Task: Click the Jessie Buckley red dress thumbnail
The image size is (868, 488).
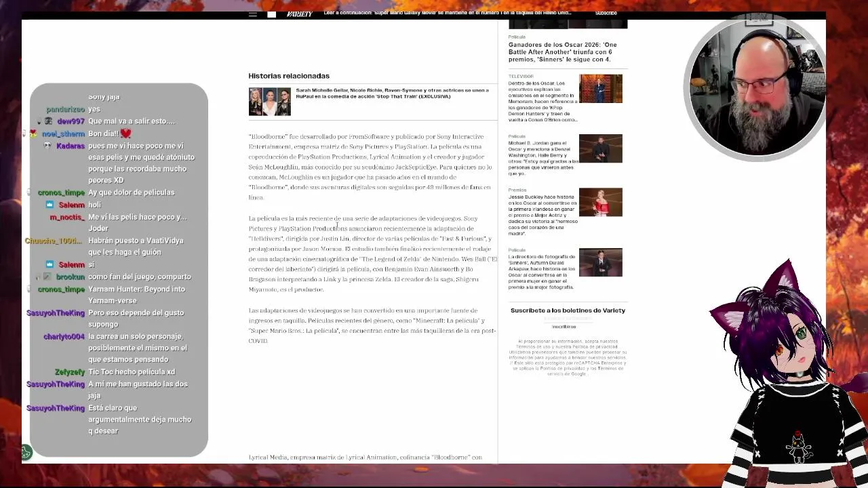Action: point(600,202)
